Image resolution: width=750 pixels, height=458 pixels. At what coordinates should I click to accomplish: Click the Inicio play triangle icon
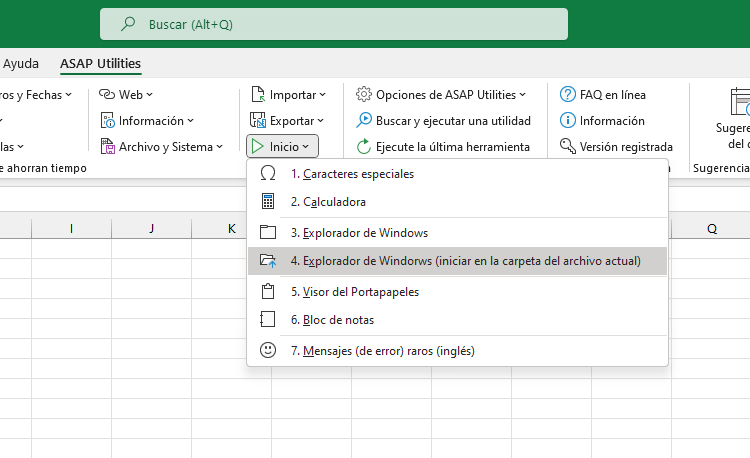coord(257,146)
